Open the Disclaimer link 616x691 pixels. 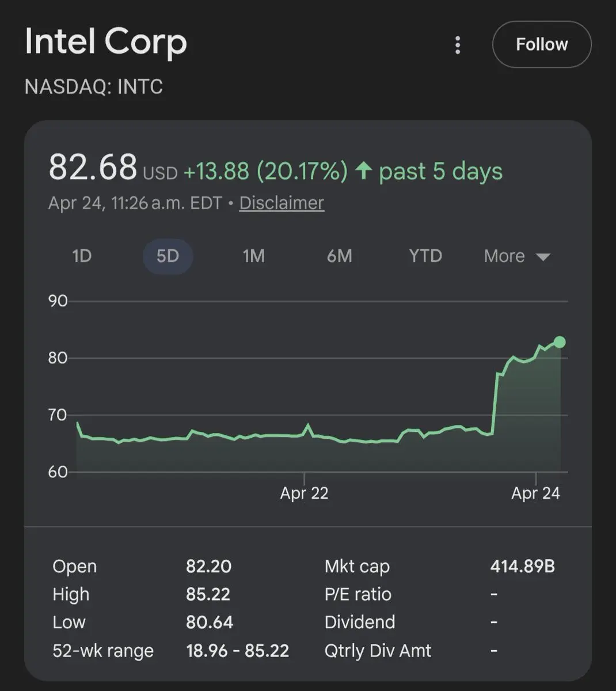pyautogui.click(x=282, y=203)
